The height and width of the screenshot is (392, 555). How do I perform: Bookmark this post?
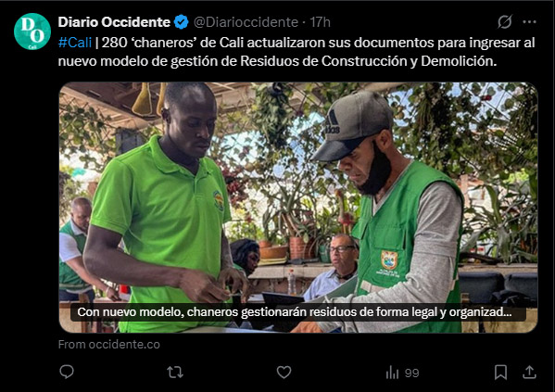tap(500, 373)
